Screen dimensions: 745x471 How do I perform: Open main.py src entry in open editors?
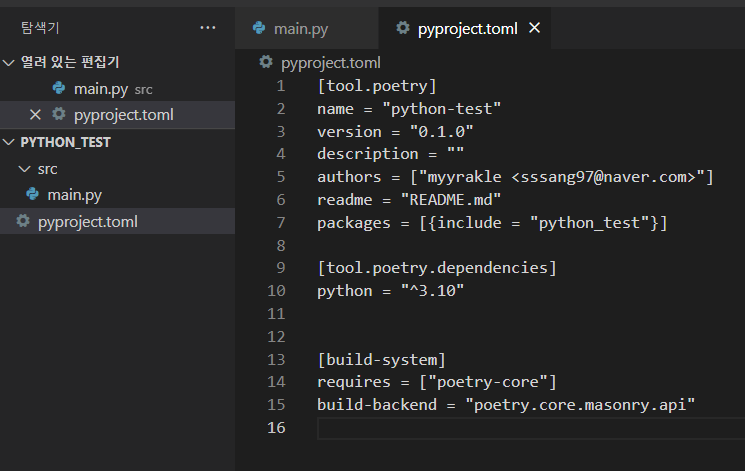point(100,89)
